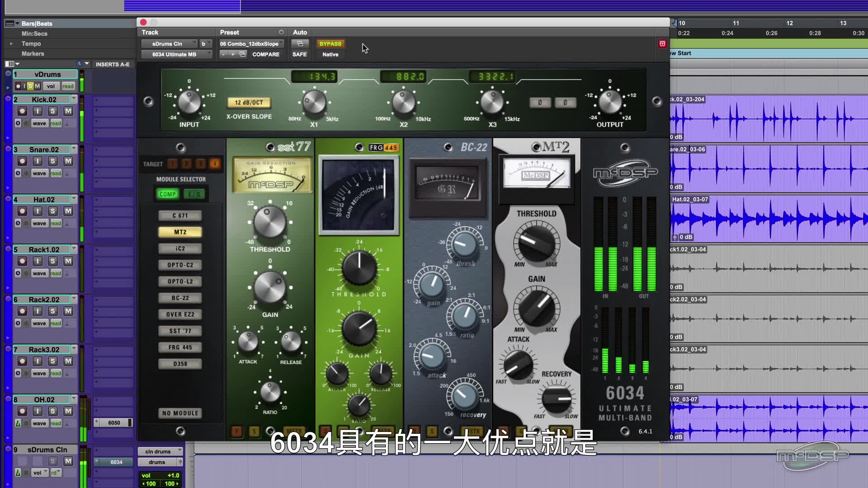Mute the Kick.02 track
The width and height of the screenshot is (868, 488).
pos(68,111)
